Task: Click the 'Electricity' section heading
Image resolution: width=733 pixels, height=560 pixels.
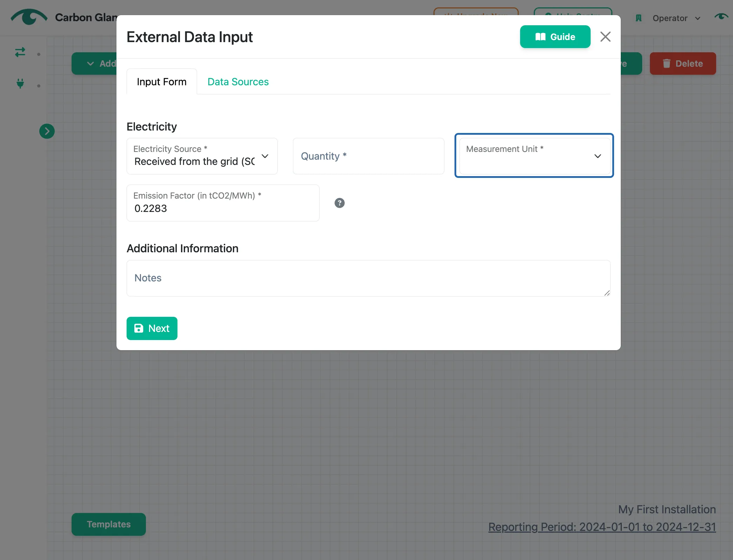Action: point(152,127)
